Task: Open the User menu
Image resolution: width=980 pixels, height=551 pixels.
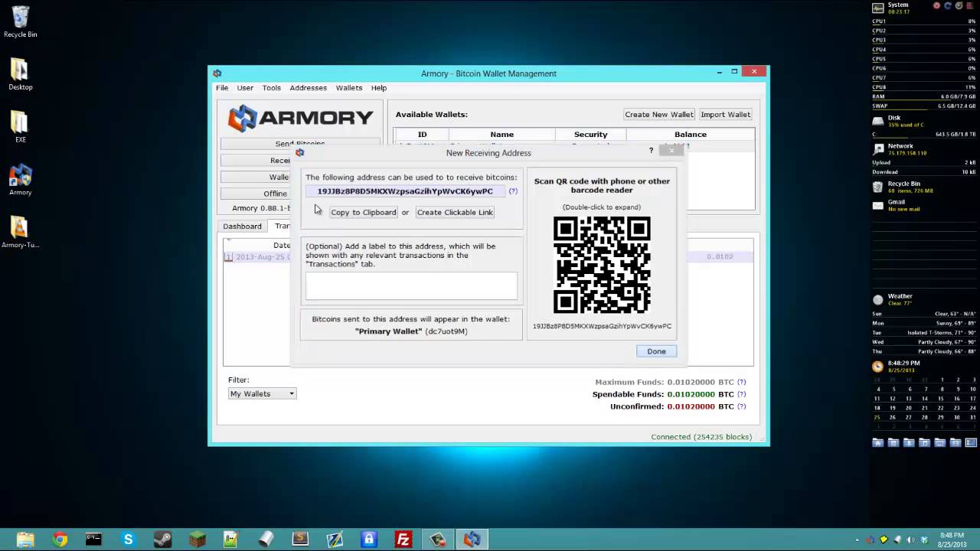Action: point(245,88)
